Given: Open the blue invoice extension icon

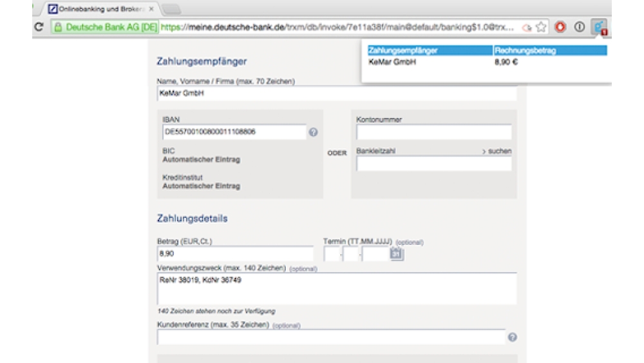Looking at the screenshot, I should click(x=600, y=27).
